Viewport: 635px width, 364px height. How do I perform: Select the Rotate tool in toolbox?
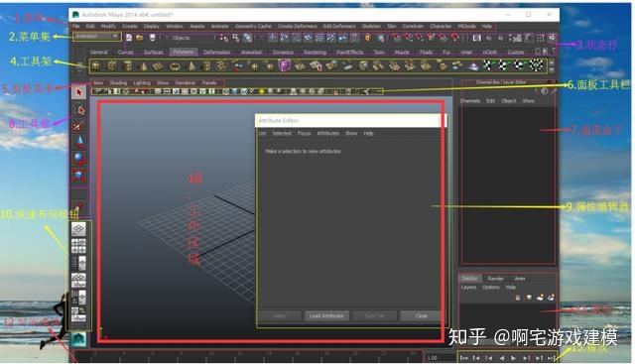[79, 159]
